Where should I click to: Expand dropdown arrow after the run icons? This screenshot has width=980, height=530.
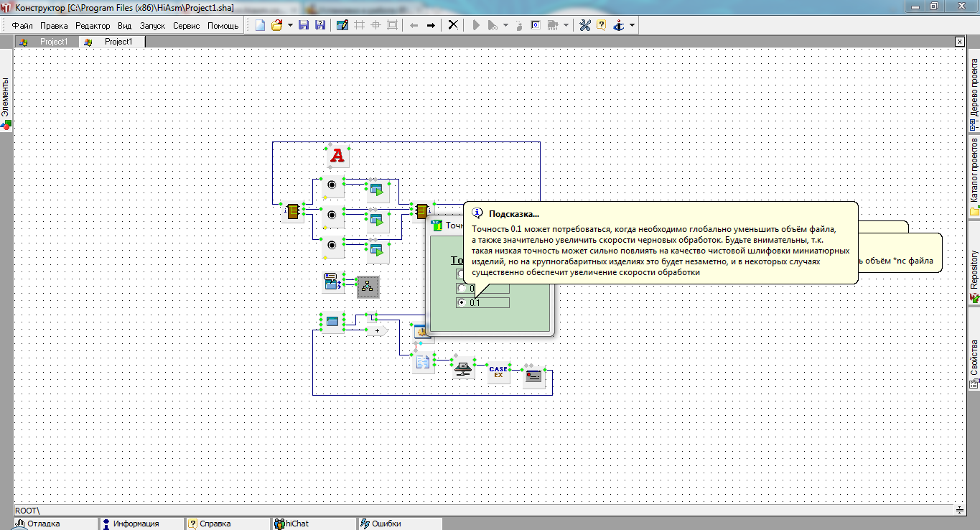505,25
